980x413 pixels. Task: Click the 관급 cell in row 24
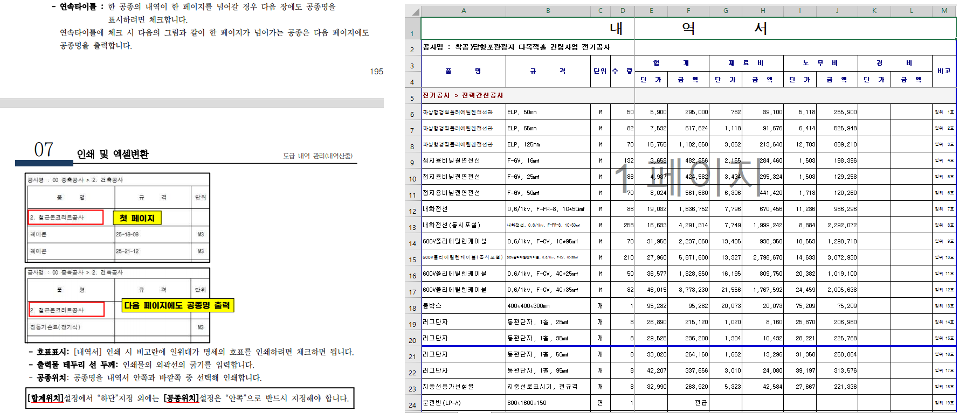point(688,403)
